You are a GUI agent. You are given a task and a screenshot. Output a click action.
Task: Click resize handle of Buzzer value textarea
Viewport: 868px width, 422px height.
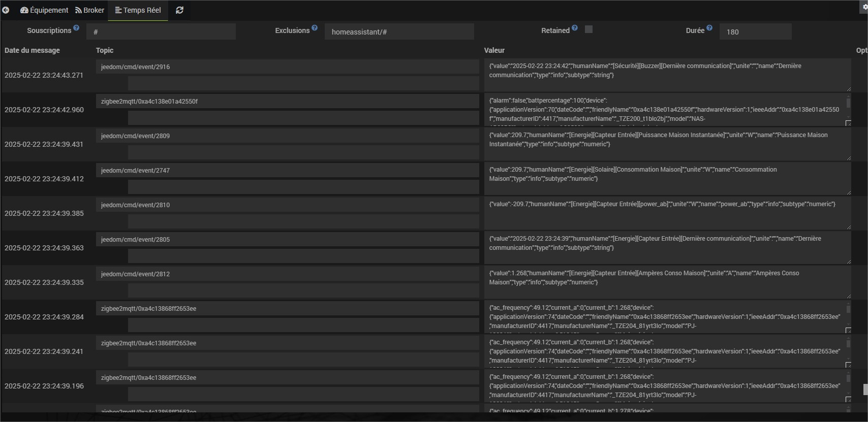[848, 88]
